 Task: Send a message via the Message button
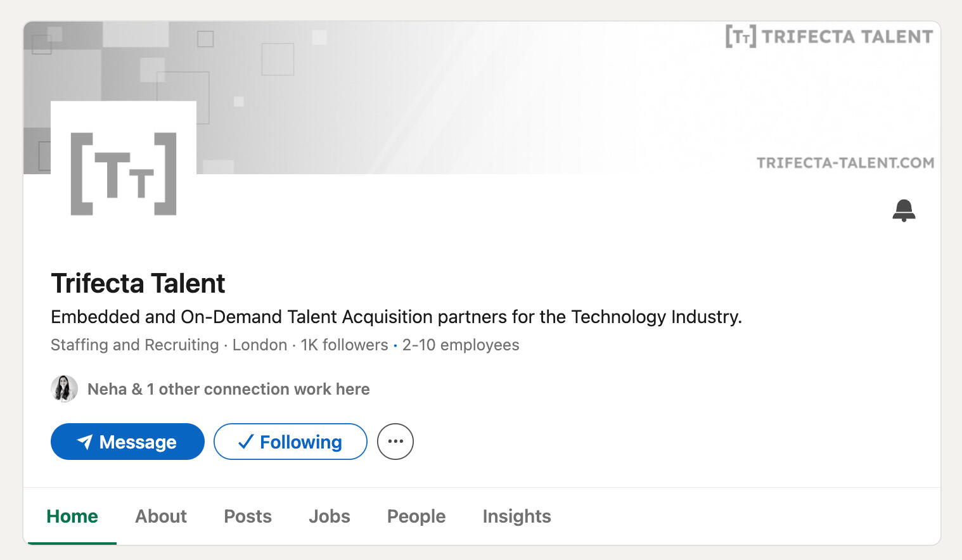tap(127, 442)
